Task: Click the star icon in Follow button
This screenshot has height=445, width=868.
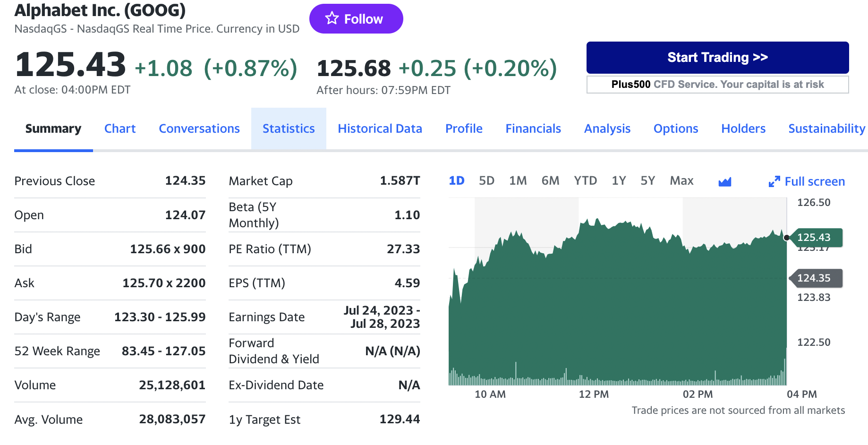Action: 332,18
